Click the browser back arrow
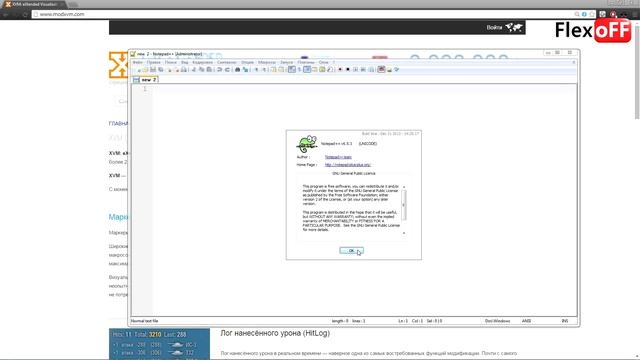640x360 pixels. point(6,14)
